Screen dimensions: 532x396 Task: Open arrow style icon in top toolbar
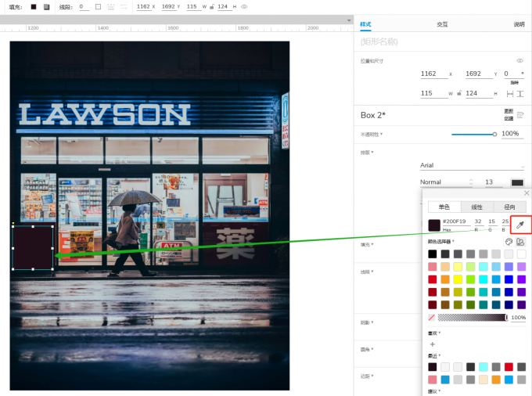(x=124, y=7)
